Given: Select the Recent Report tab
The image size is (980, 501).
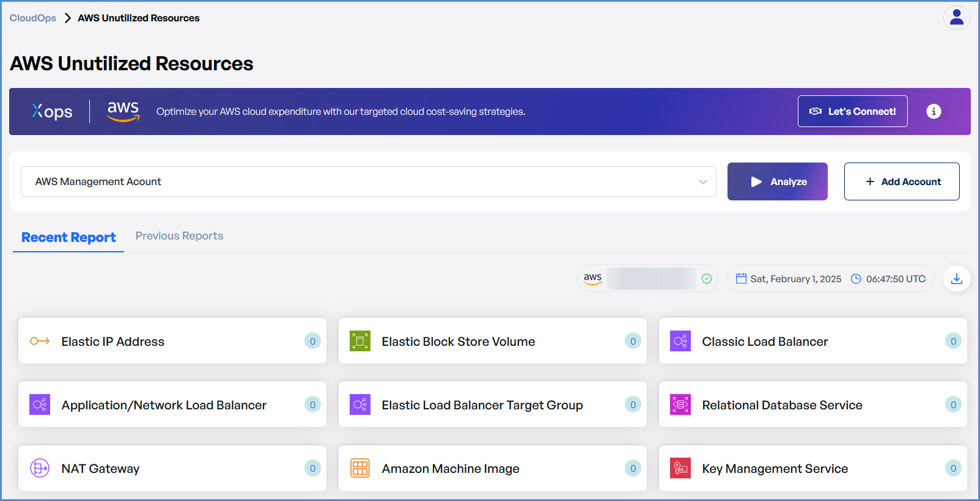Looking at the screenshot, I should tap(68, 238).
